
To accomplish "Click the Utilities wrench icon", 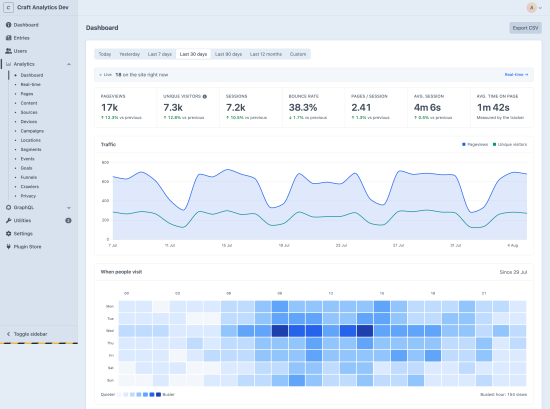I will 8,220.
